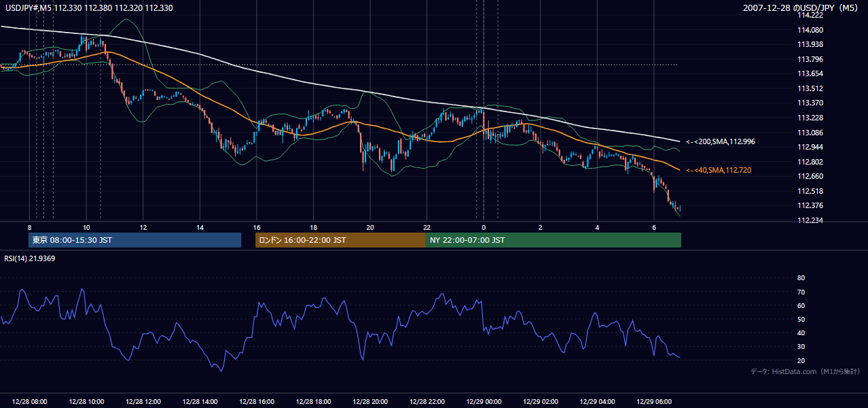Click RSI scale value 60
This screenshot has height=408, width=868.
coord(801,305)
